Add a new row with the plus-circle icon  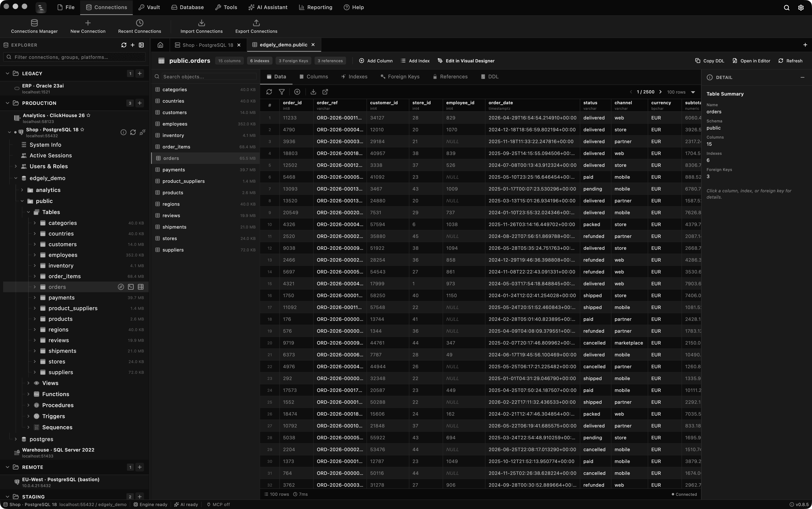pyautogui.click(x=297, y=92)
